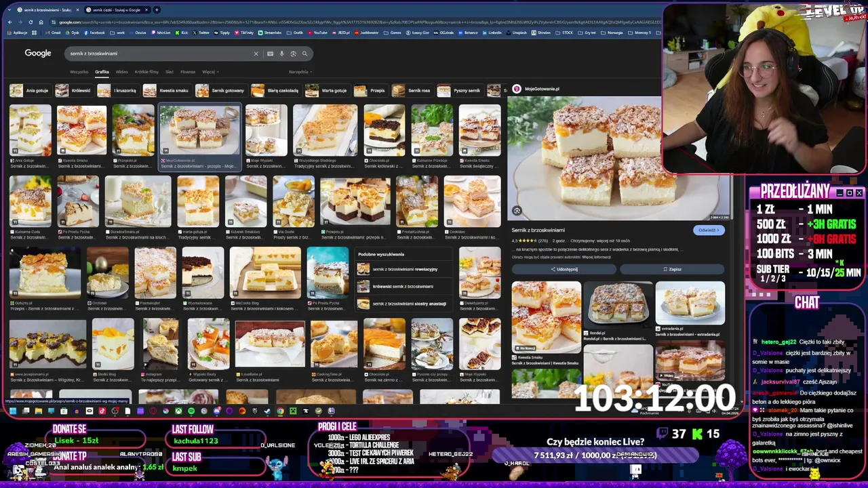
Task: Reload the page with the refresh icon
Action: coord(31,22)
